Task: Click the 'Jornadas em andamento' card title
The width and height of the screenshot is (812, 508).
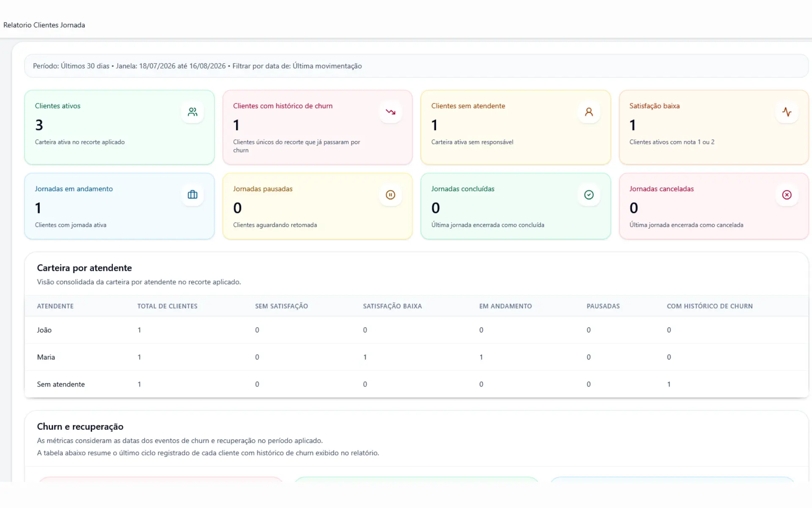Action: pos(74,189)
